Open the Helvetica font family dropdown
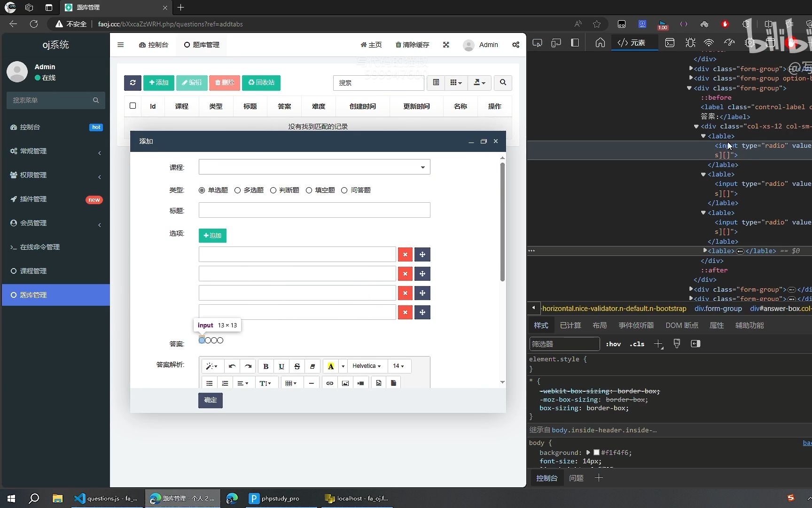Viewport: 812px width, 508px height. tap(366, 366)
